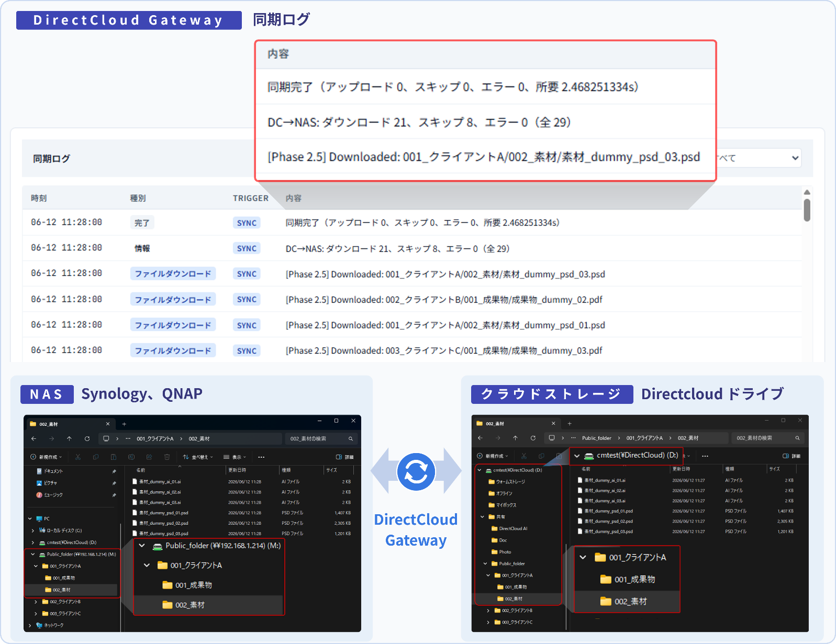Go up one folder in cloud storage Explorer
This screenshot has height=644, width=836.
516,438
